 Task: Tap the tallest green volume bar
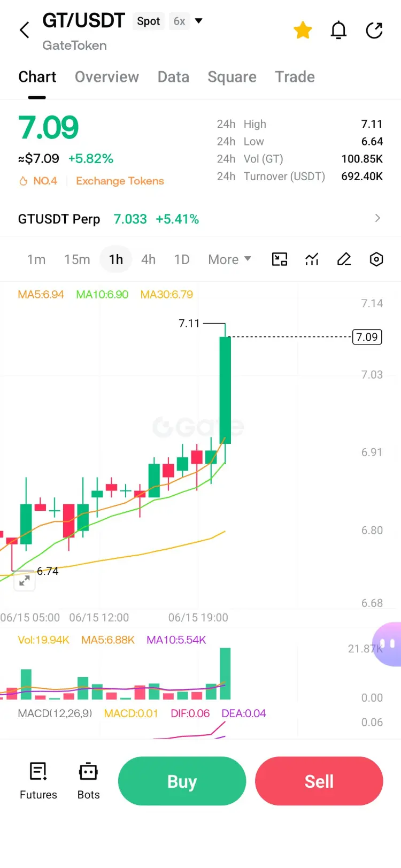point(225,674)
